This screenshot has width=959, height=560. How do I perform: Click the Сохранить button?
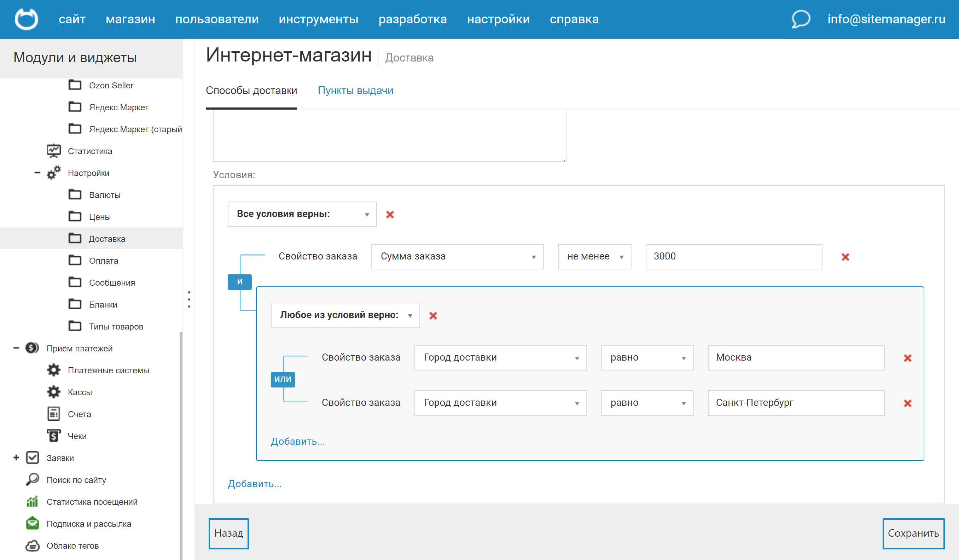(913, 533)
